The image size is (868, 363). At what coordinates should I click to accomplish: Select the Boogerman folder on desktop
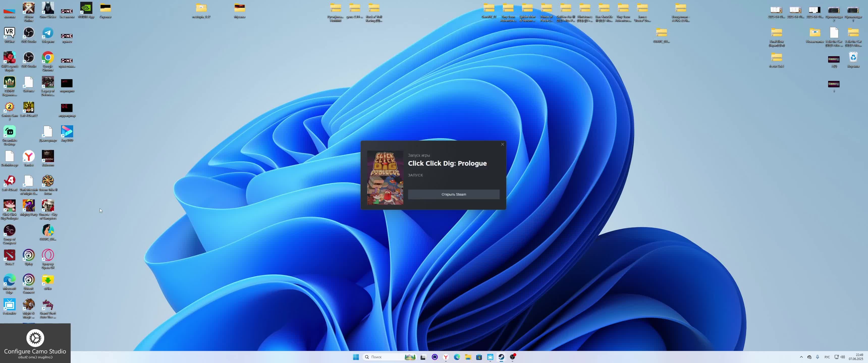pos(680,12)
